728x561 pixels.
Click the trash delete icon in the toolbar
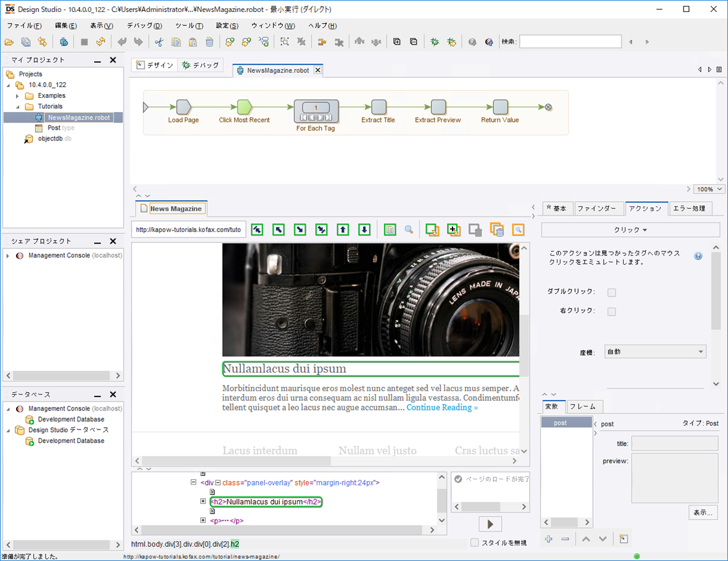pos(210,42)
